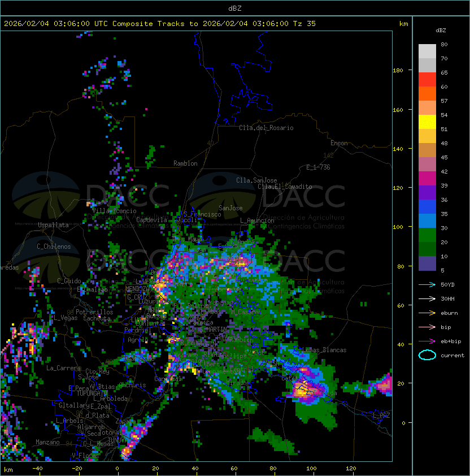The height and width of the screenshot is (476, 470).
Task: Click the 180 km vertical axis tick
Action: tap(398, 71)
